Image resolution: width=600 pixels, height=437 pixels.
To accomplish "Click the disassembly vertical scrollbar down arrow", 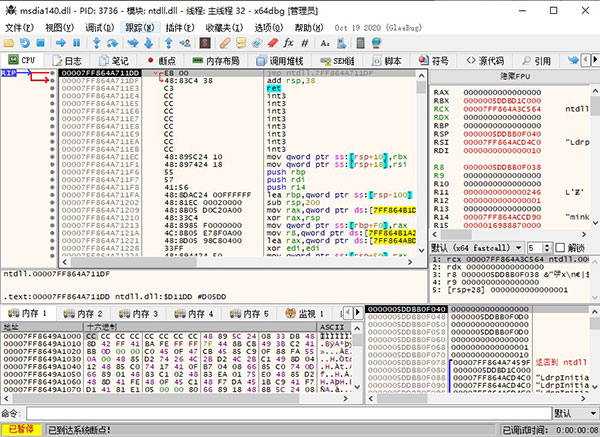I will click(421, 251).
